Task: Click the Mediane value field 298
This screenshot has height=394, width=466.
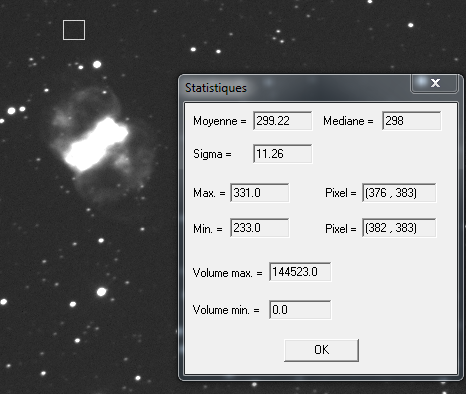Action: tap(411, 121)
